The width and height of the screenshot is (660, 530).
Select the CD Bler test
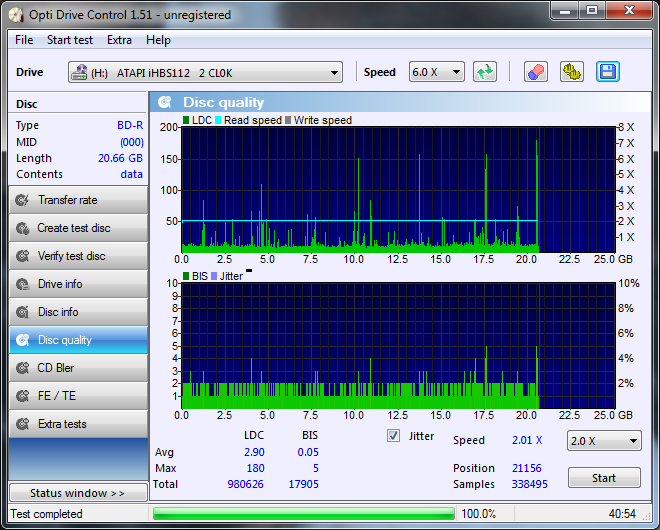(x=78, y=368)
